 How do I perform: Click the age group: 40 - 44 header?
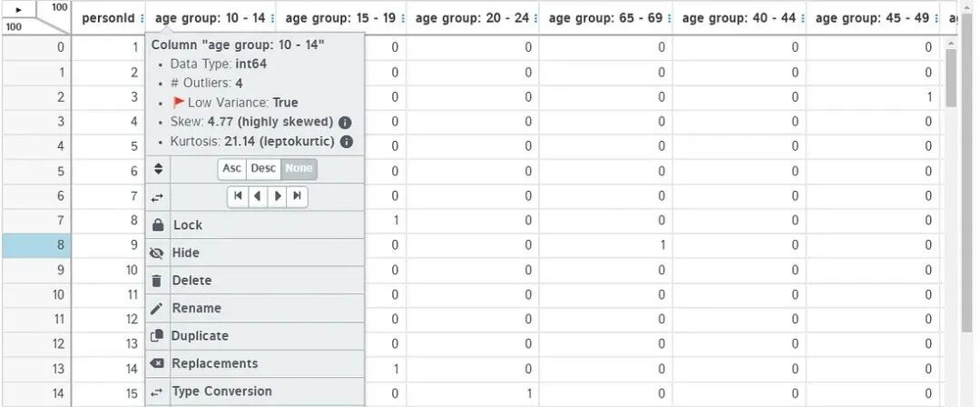pyautogui.click(x=739, y=18)
